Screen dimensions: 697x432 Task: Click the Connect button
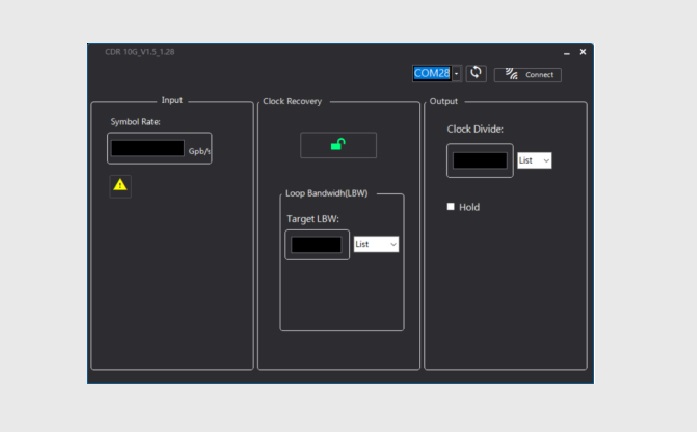click(x=528, y=75)
